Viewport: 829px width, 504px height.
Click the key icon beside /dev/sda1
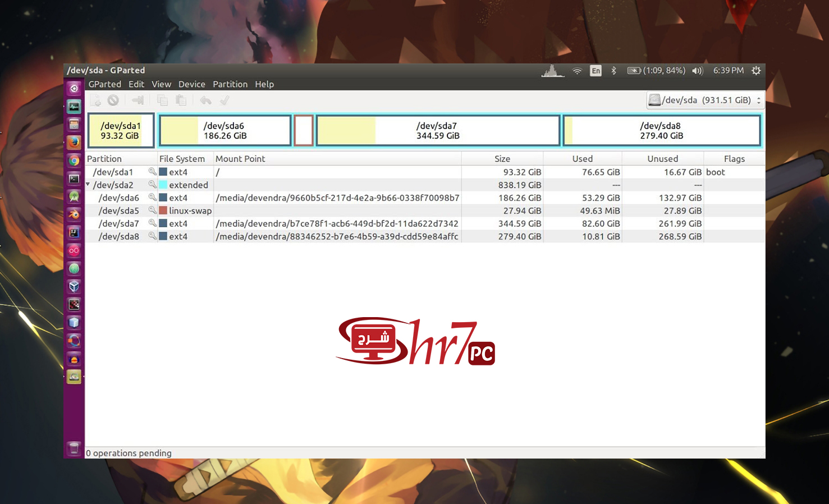click(x=152, y=172)
